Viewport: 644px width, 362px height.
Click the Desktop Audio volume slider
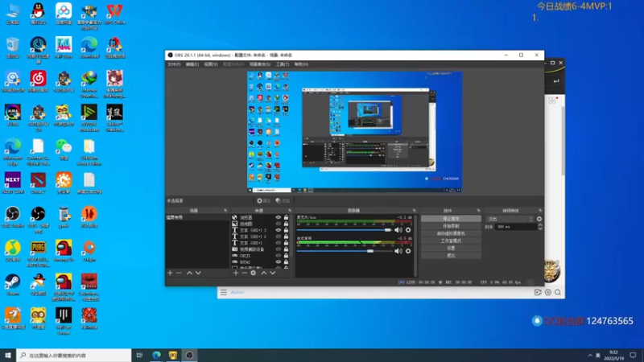click(345, 251)
